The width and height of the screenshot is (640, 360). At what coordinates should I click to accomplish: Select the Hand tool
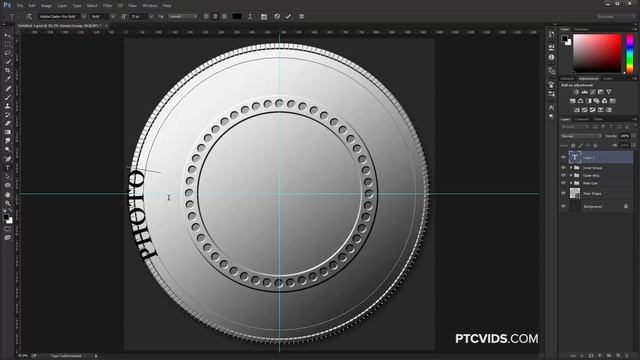(x=7, y=194)
